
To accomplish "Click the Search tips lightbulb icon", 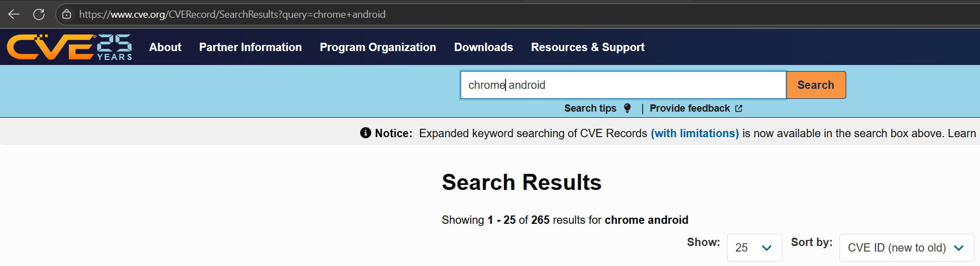I will tap(627, 108).
